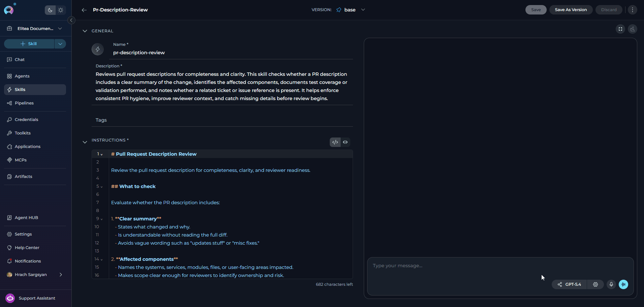Viewport: 644px width, 307px height.
Task: Fold line 9 Clear summary block
Action: tap(102, 219)
